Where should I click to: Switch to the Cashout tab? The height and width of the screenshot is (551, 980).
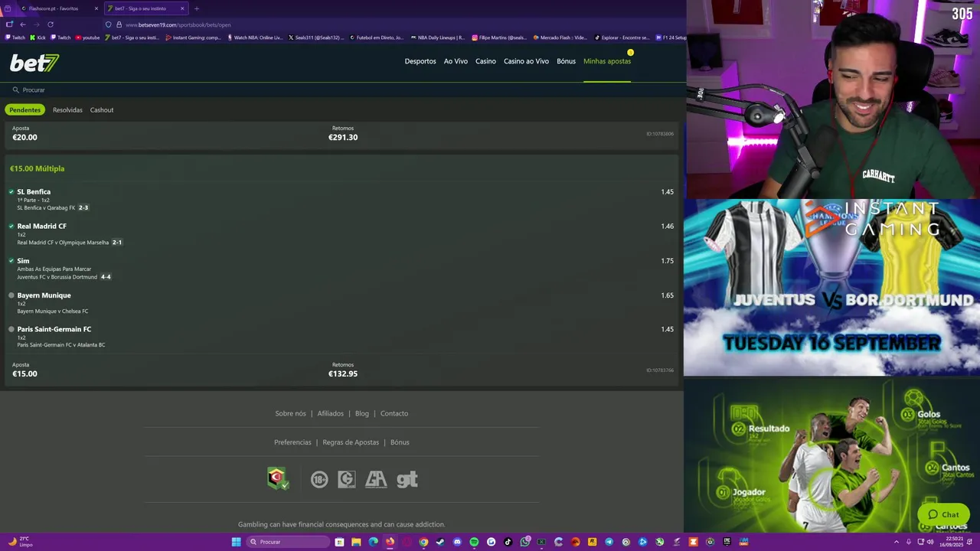coord(102,110)
